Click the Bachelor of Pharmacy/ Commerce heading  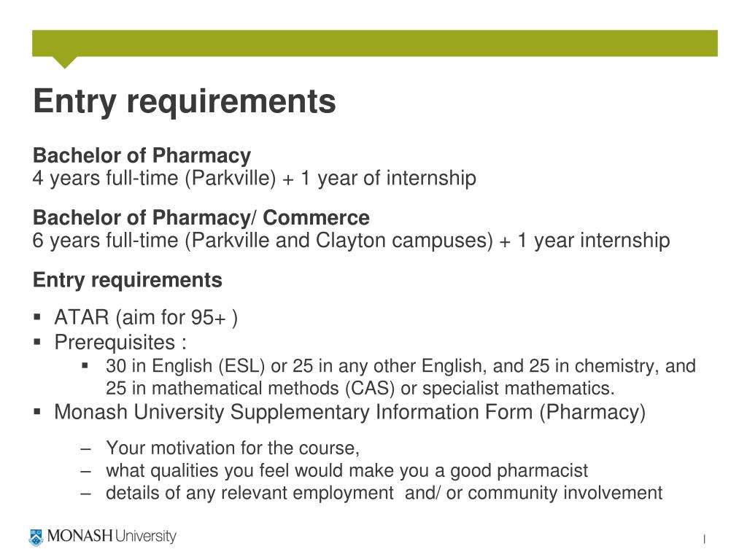click(x=201, y=217)
